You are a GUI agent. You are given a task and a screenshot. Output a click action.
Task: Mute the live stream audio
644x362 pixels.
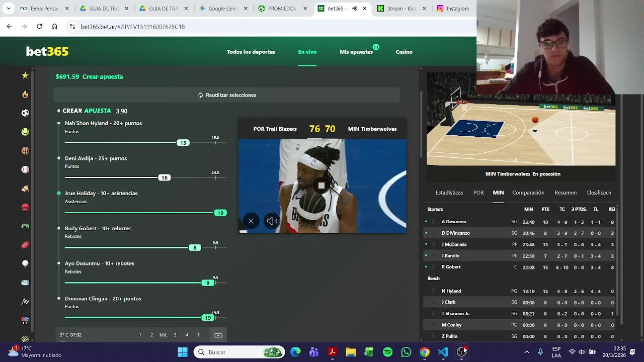(x=272, y=221)
